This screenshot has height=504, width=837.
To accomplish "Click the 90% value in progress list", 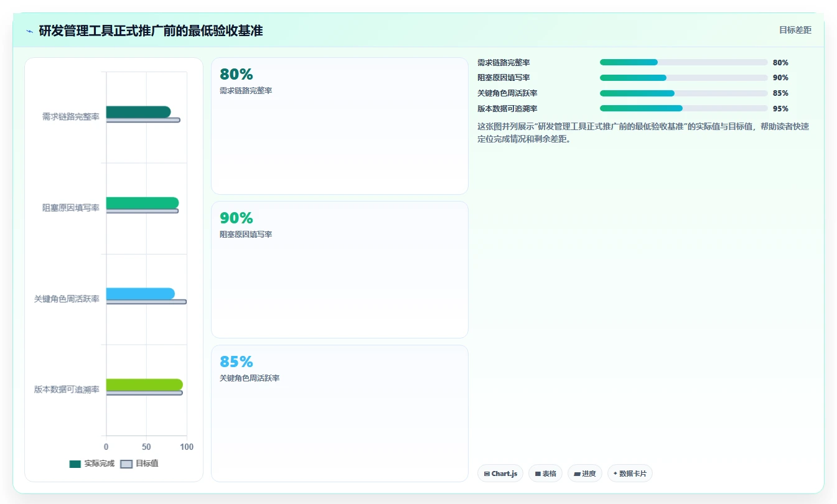I will click(780, 78).
